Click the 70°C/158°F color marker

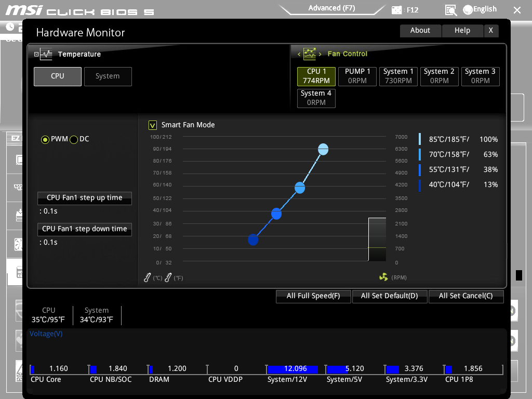tap(420, 154)
